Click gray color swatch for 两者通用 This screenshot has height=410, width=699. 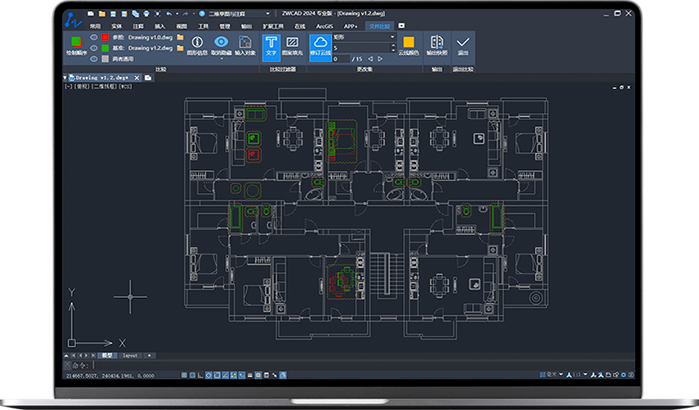pos(105,58)
